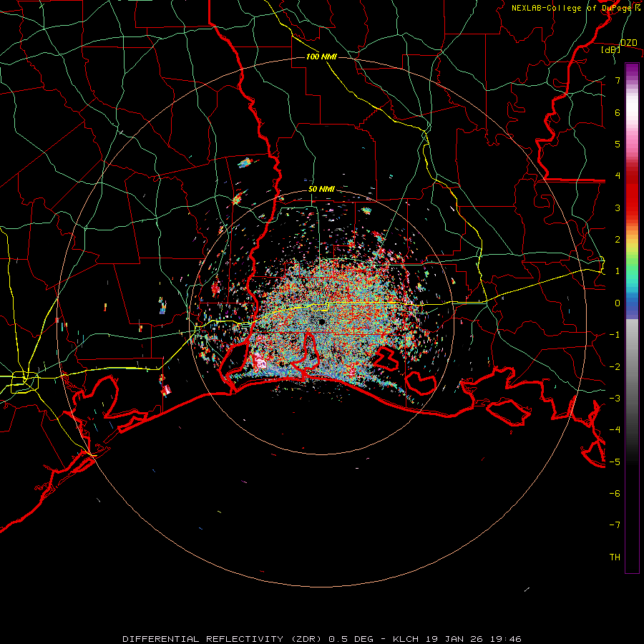Click the -4 value on the color scale
Screen dimensions: 644x644
coord(615,430)
